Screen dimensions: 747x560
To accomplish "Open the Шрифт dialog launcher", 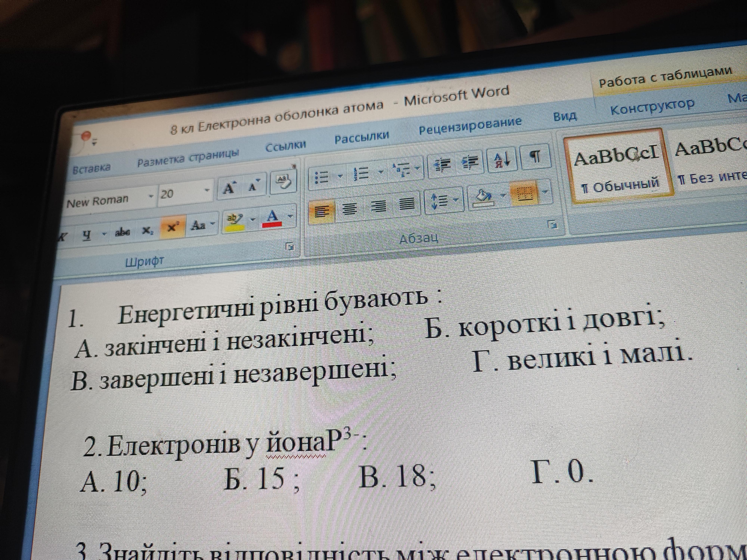I will (289, 247).
